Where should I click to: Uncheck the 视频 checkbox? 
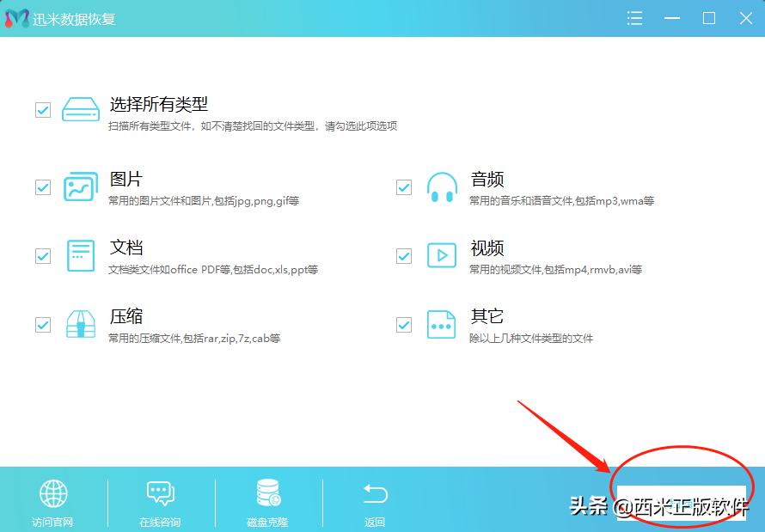coord(403,255)
